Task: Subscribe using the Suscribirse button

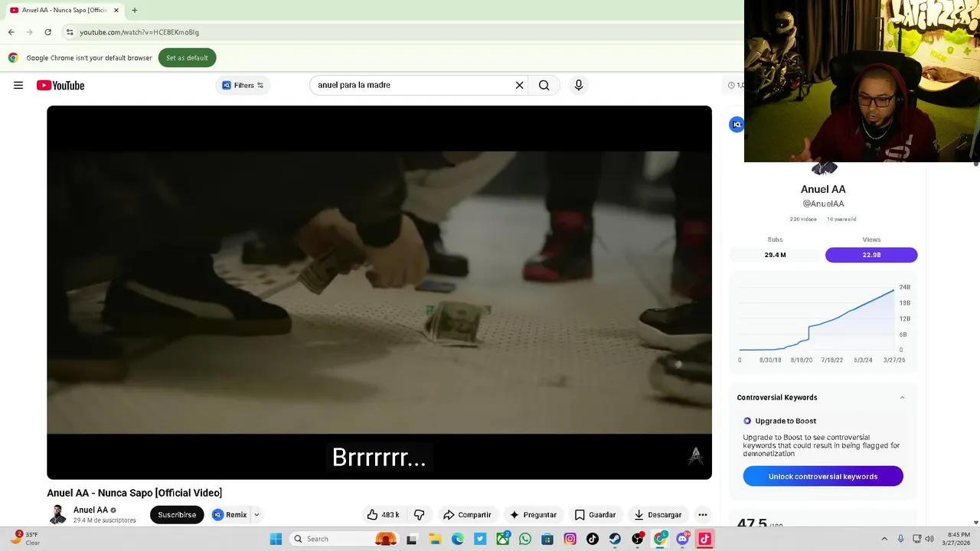Action: pos(177,514)
